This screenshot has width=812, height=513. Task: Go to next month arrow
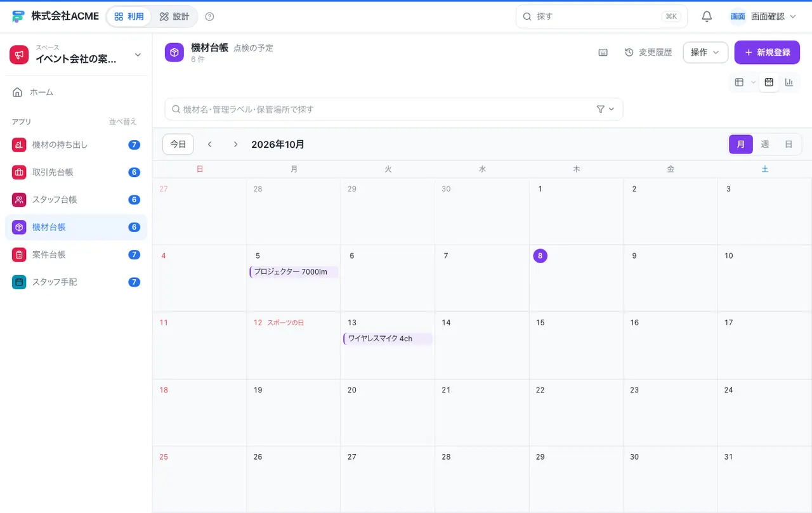coord(235,145)
